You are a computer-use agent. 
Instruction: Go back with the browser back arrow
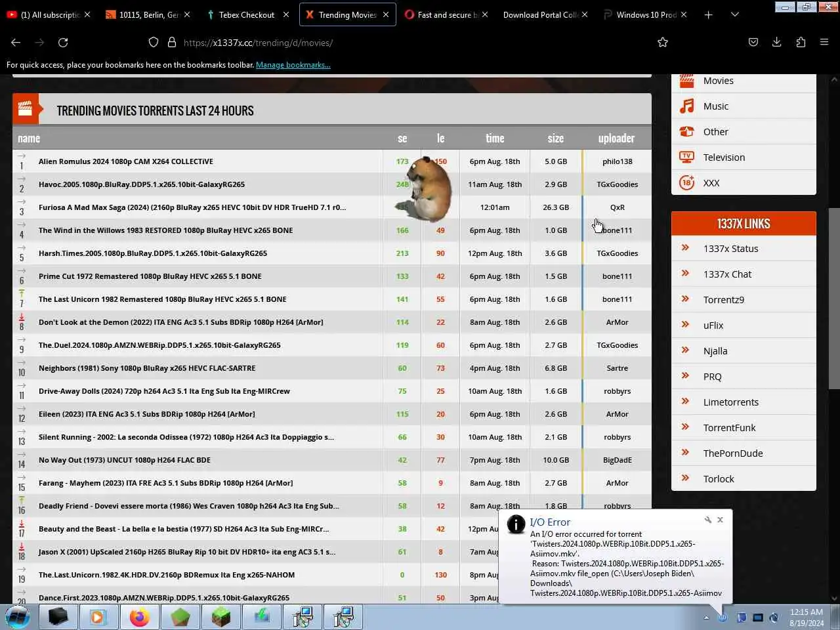coord(16,42)
